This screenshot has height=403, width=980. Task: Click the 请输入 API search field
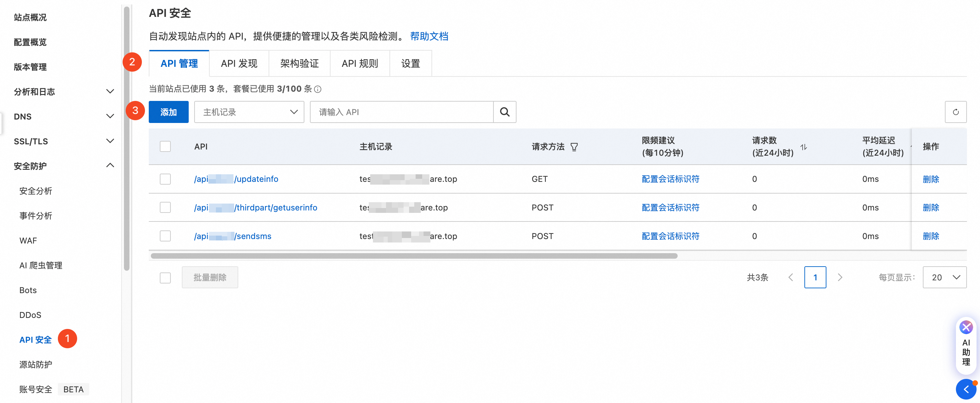(x=402, y=112)
